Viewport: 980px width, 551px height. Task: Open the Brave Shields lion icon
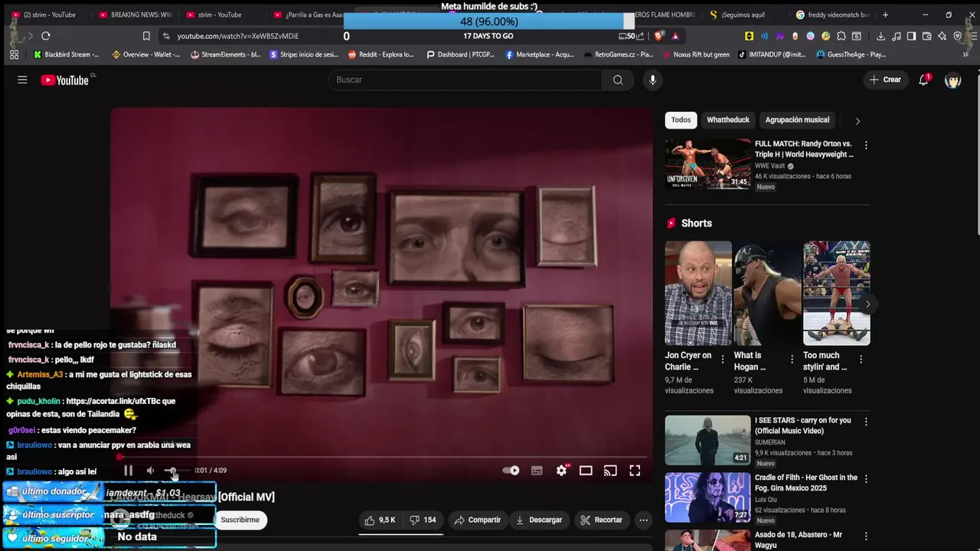coord(659,36)
